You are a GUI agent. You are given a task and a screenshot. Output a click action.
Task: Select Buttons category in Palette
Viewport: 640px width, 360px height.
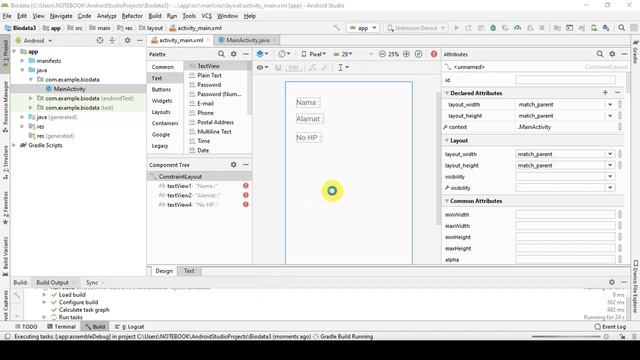point(161,89)
